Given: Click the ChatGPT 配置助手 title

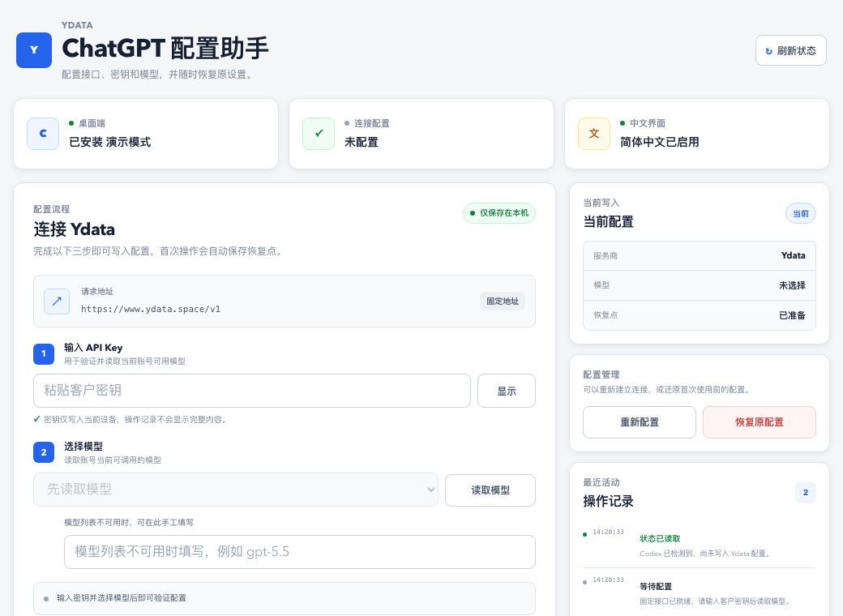Looking at the screenshot, I should (x=165, y=49).
